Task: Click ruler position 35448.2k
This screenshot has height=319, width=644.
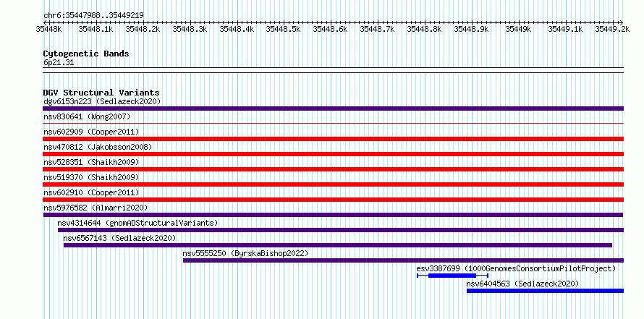Action: point(143,29)
